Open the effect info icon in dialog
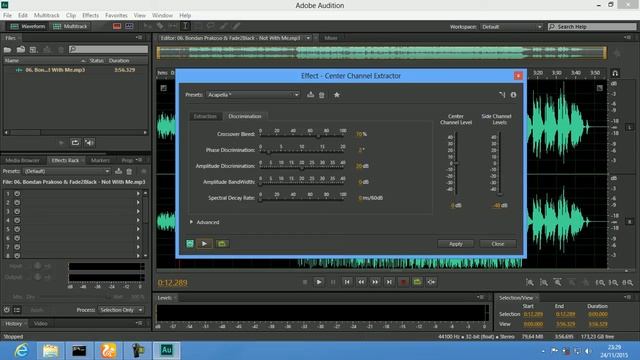 [513, 95]
